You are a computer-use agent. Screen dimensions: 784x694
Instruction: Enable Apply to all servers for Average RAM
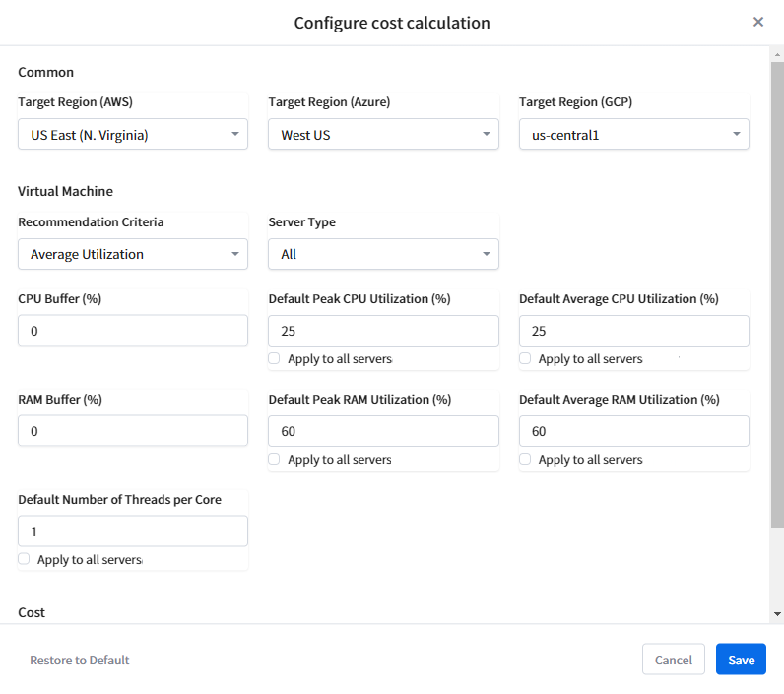pos(525,460)
